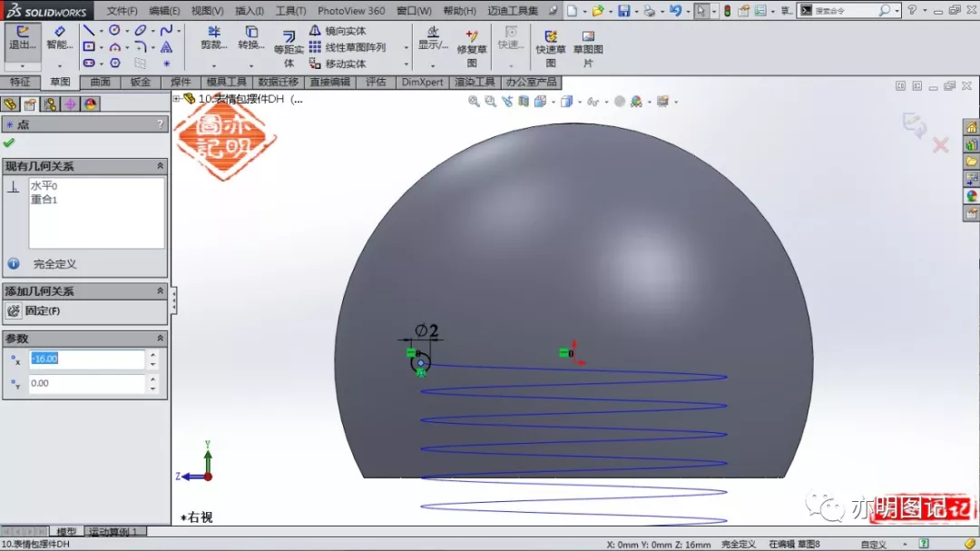Viewport: 980px width, 551px height.
Task: Click the Offset Entities (等距实体) tool
Action: (289, 49)
